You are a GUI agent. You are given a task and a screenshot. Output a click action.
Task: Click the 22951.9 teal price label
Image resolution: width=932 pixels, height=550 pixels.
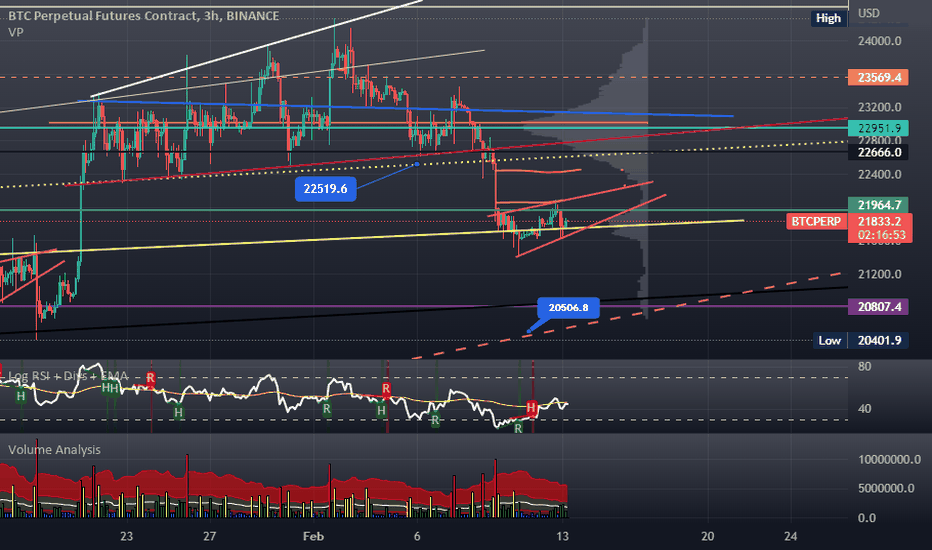click(879, 128)
